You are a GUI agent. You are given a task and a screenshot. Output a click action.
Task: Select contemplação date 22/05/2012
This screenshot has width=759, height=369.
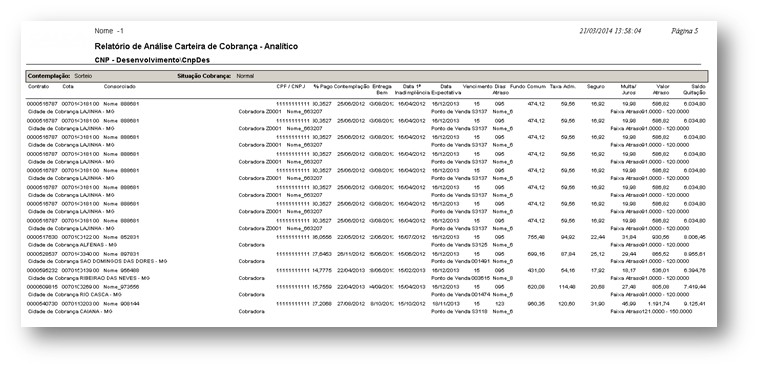click(351, 237)
